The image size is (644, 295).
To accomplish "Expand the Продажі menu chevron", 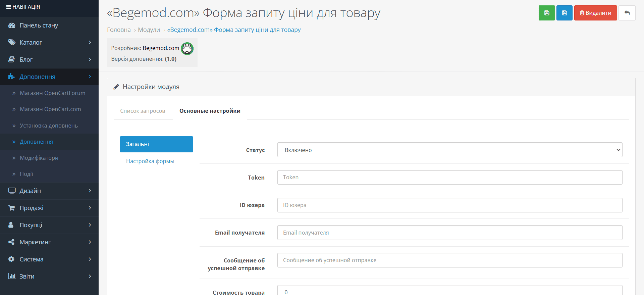I will [x=90, y=208].
